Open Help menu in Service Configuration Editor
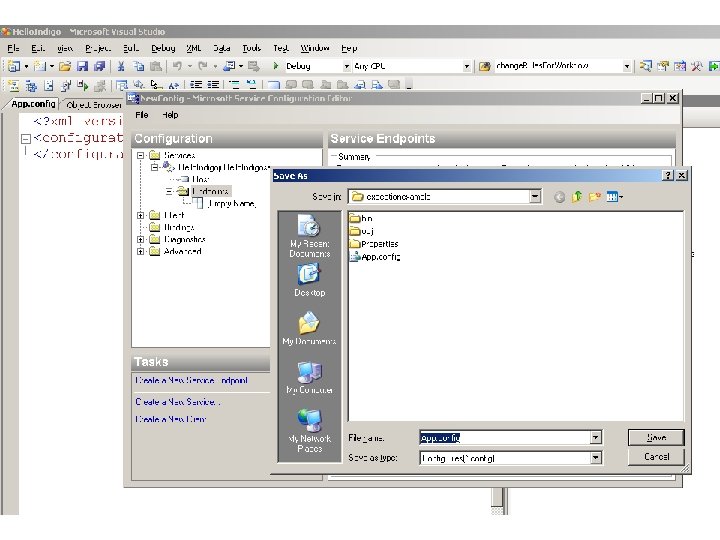This screenshot has height=540, width=720. (x=170, y=115)
